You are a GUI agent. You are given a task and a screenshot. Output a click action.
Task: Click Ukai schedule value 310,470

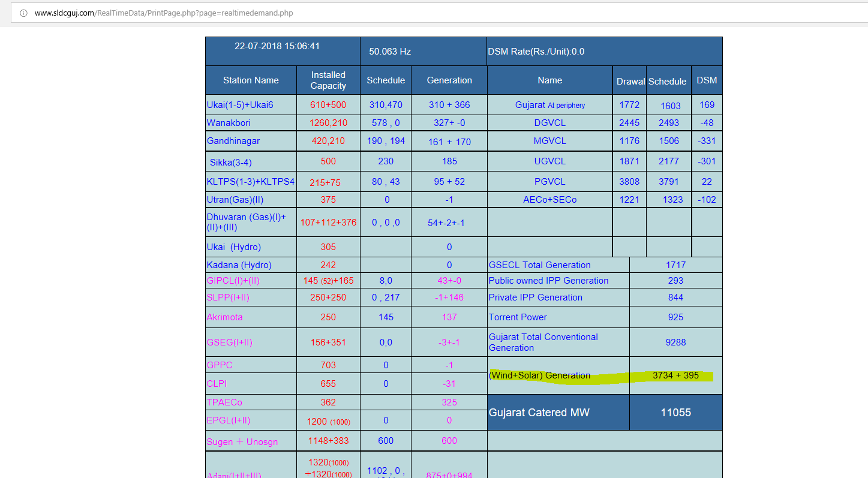coord(386,105)
